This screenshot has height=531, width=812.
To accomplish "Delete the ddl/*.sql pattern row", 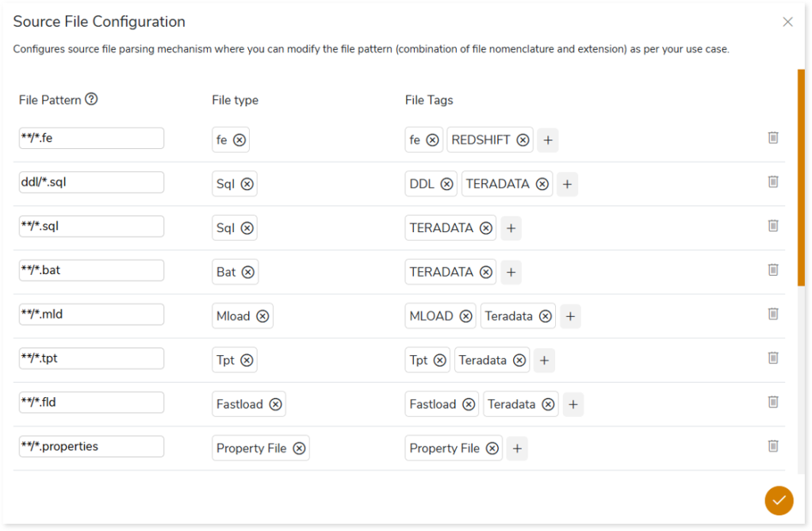I will 773,181.
